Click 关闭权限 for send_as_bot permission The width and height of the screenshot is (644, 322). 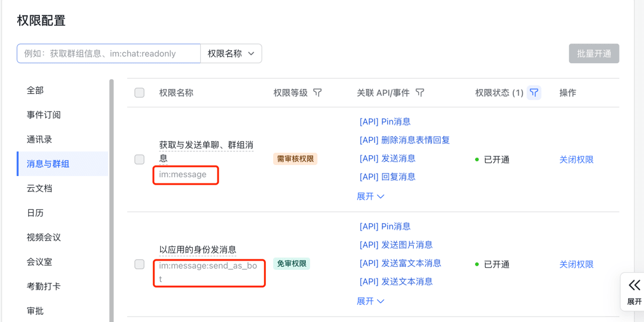(x=576, y=264)
